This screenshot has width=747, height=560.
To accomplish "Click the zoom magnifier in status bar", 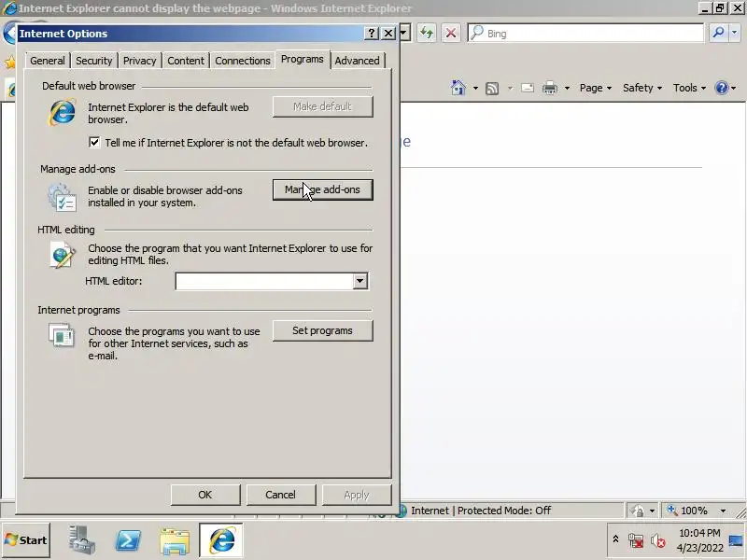I will [x=672, y=510].
